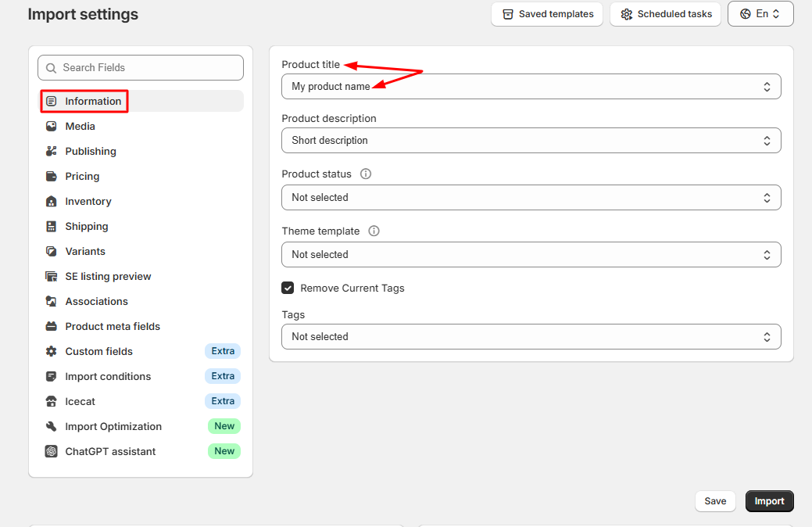
Task: Click the globe icon on the language selector
Action: (x=746, y=14)
